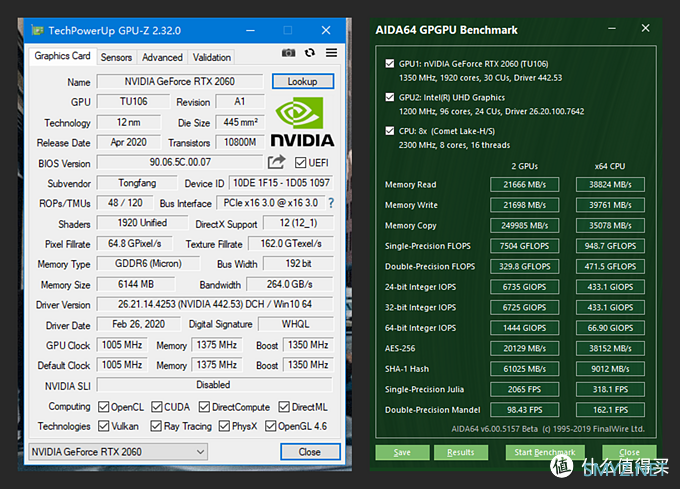Click the AES-256 20129 MB/s result
Screen dimensions: 680x489
coord(524,348)
